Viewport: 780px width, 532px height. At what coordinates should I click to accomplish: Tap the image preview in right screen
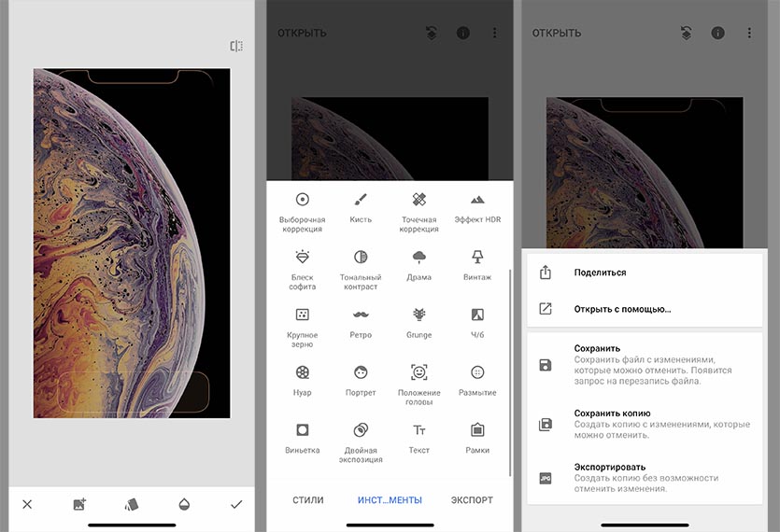(x=645, y=173)
